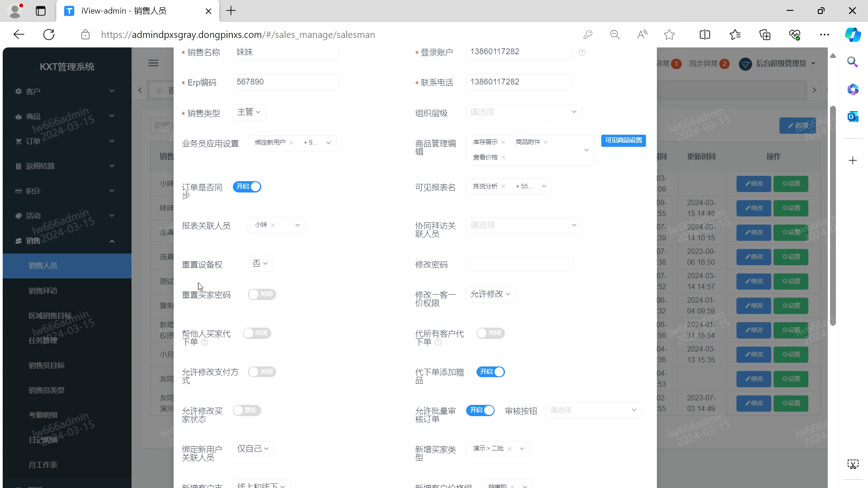Image resolution: width=868 pixels, height=488 pixels.
Task: Click the 积分 icon in the sidebar
Action: [x=18, y=191]
